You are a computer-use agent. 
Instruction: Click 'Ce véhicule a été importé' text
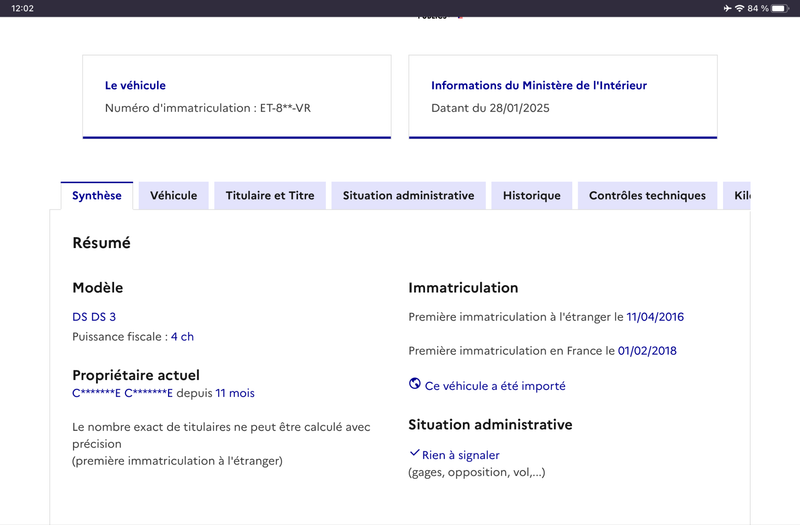click(x=495, y=386)
